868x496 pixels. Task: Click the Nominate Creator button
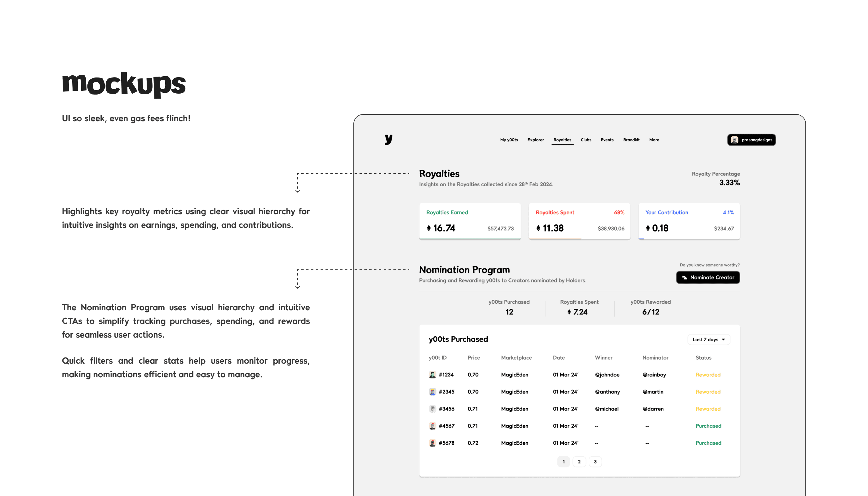pyautogui.click(x=708, y=278)
